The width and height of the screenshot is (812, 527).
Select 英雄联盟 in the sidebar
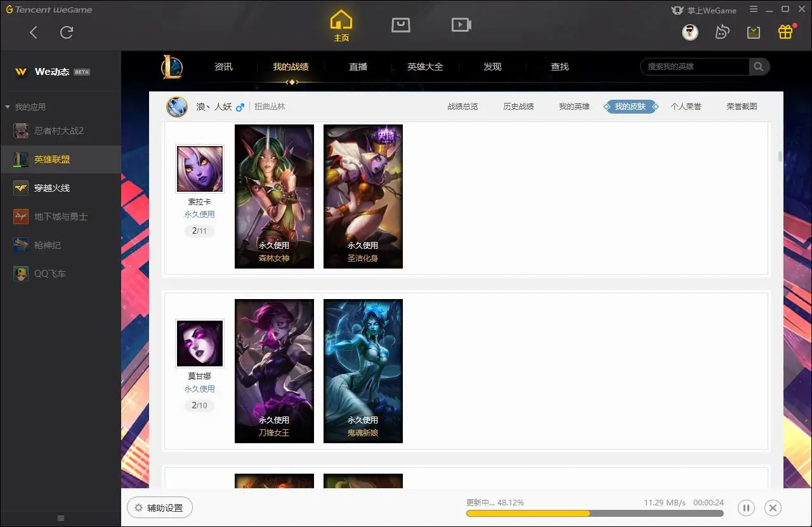point(60,159)
